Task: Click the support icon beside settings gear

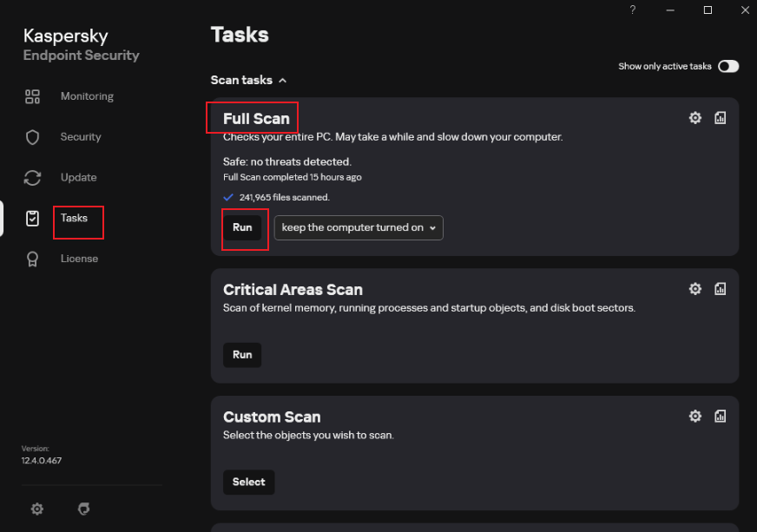Action: click(x=84, y=509)
